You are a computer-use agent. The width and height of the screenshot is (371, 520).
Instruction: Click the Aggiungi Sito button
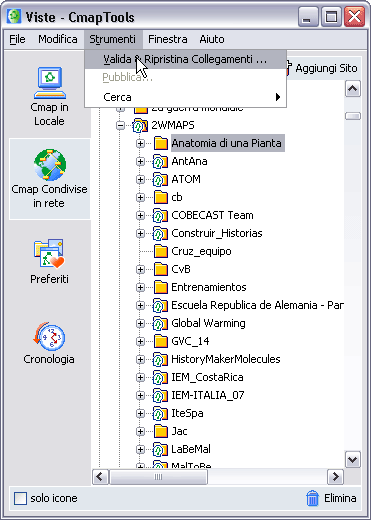(322, 68)
